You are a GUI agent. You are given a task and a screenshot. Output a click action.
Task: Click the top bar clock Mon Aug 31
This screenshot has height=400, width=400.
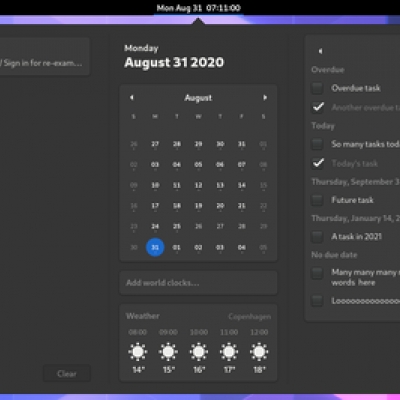pos(199,8)
